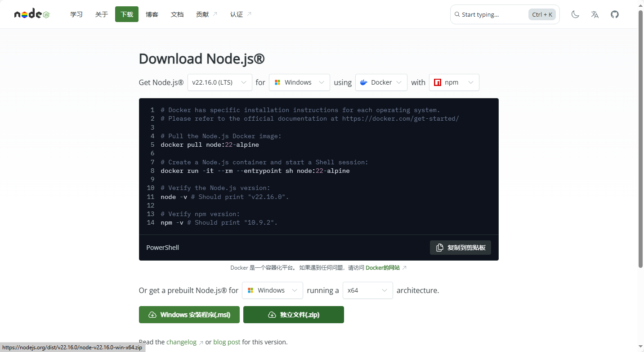
Task: Download Windows 安装程序(.msi)
Action: [189, 315]
